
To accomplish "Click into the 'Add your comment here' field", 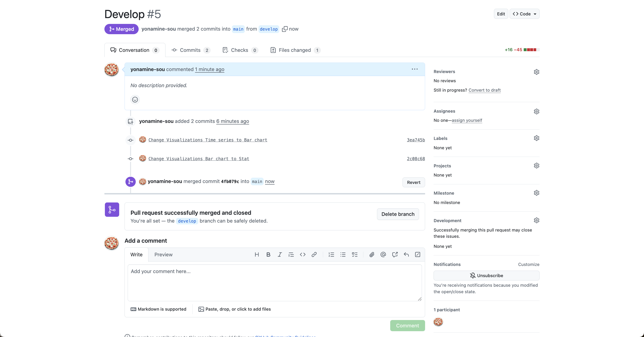I will pos(275,283).
